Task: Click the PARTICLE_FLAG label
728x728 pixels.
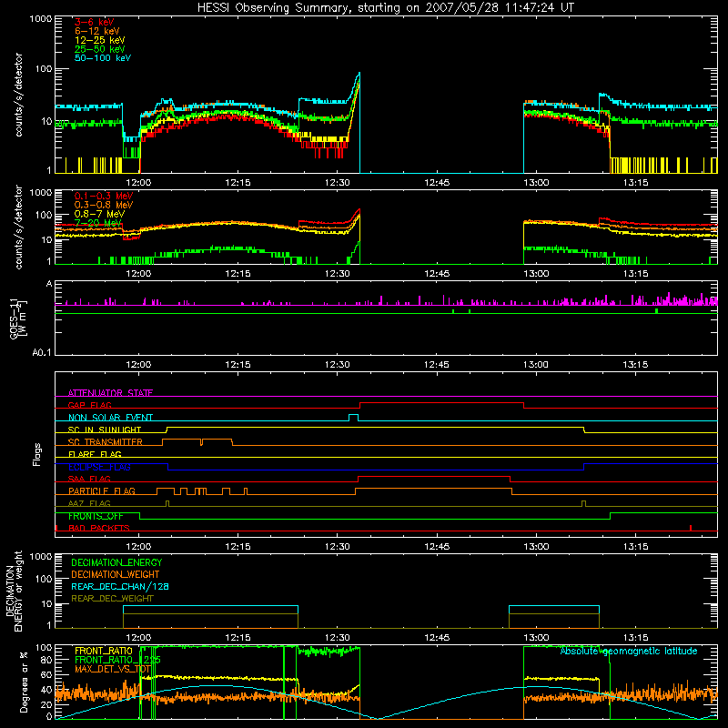Action: pos(102,491)
